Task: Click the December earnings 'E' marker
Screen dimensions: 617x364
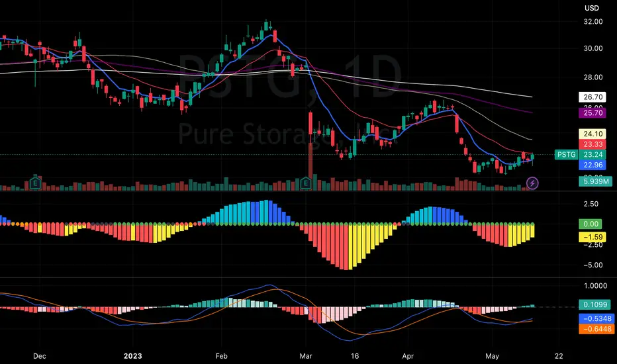Action: (x=35, y=183)
